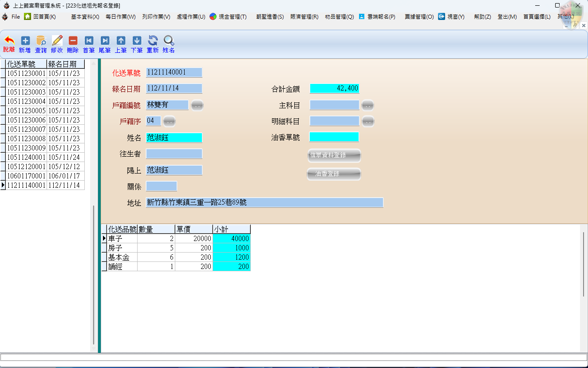Open lookup button beside 明細科目 field
Screen dimensions: 588x368
(367, 121)
